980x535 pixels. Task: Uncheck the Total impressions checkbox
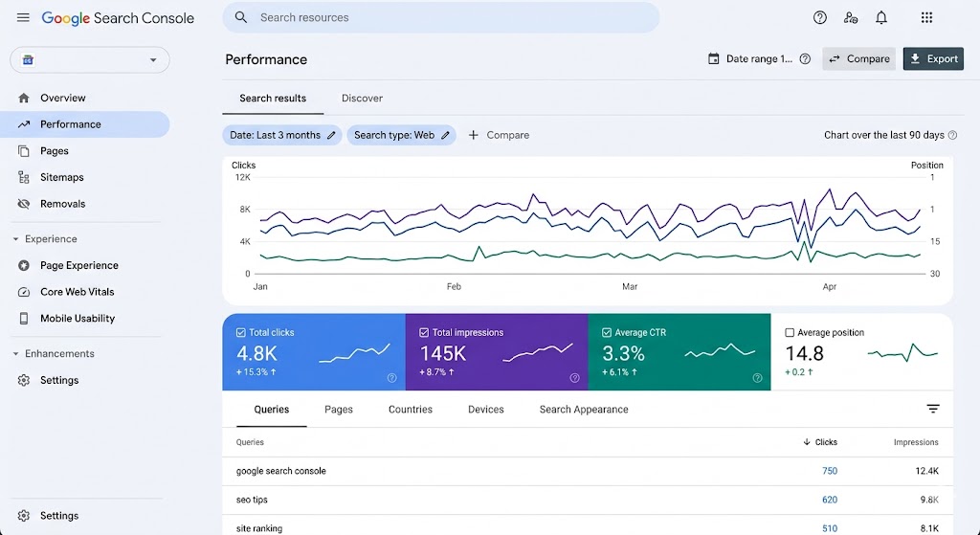424,332
